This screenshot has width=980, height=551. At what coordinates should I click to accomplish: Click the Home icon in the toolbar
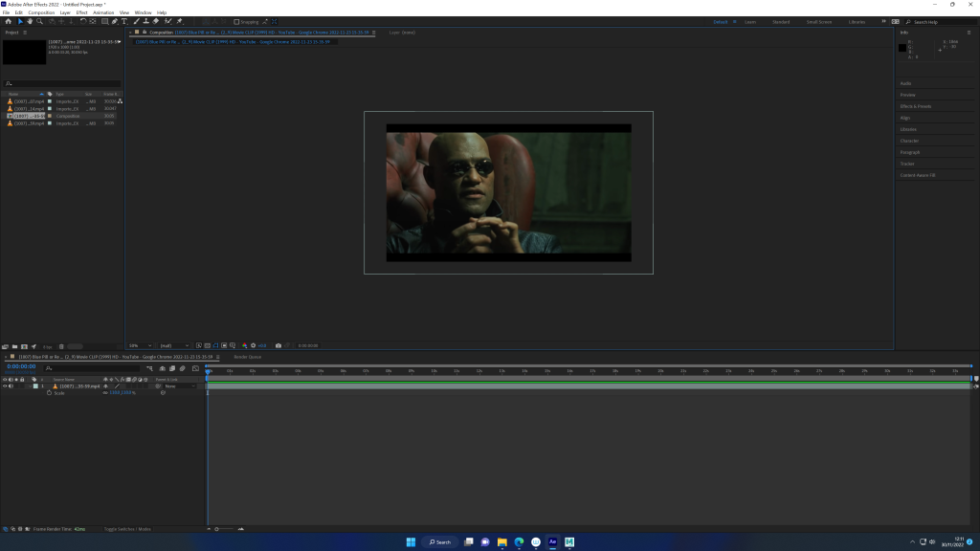(8, 21)
